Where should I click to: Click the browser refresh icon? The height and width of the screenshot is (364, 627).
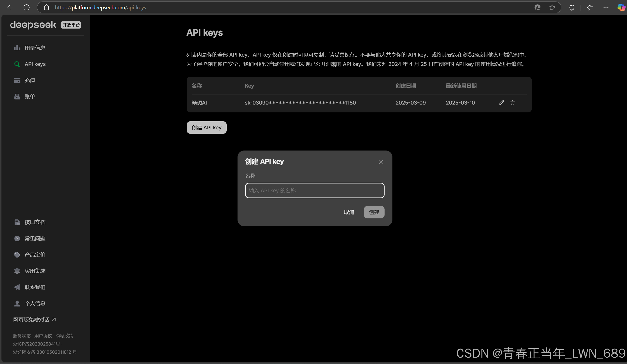[27, 7]
